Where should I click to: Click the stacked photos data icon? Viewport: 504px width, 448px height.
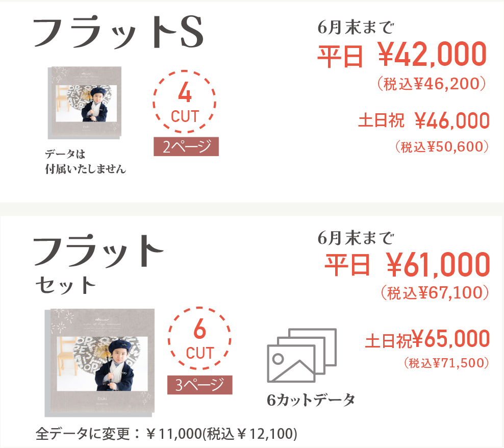(302, 355)
